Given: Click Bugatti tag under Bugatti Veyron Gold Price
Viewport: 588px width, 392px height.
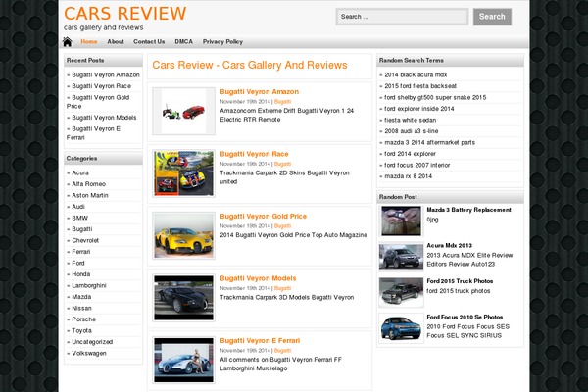Looking at the screenshot, I should click(x=282, y=226).
